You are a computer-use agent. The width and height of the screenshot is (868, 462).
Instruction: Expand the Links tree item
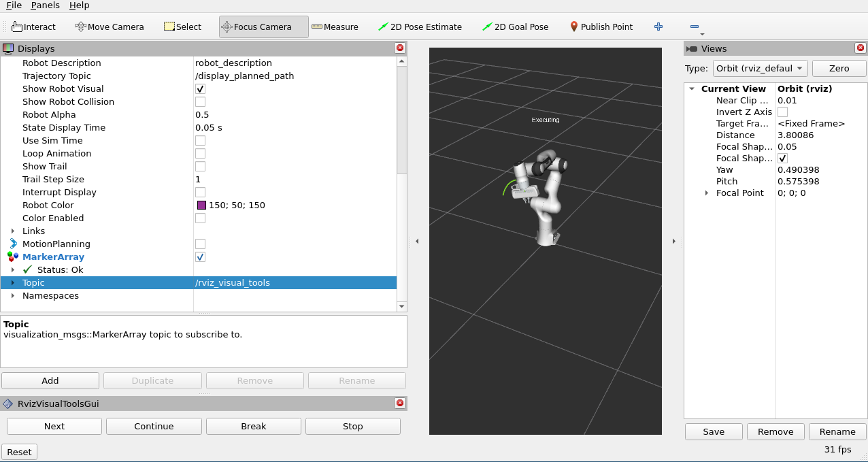point(12,231)
